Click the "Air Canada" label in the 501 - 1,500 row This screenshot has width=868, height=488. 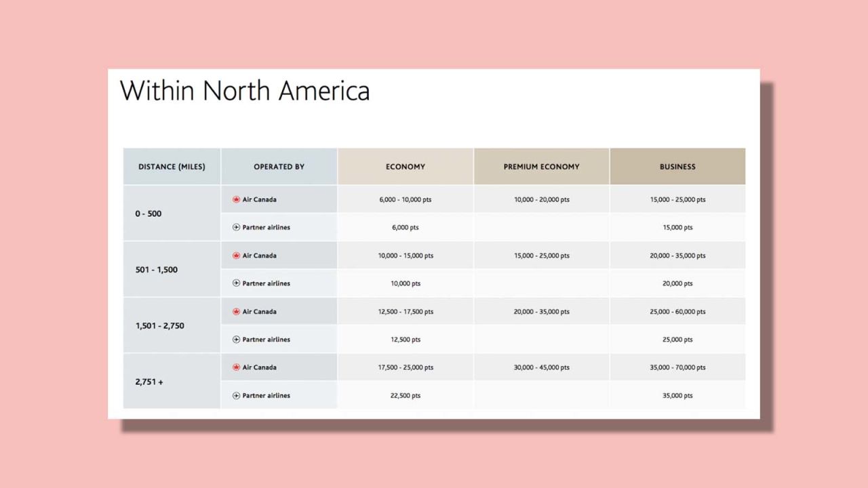[259, 256]
